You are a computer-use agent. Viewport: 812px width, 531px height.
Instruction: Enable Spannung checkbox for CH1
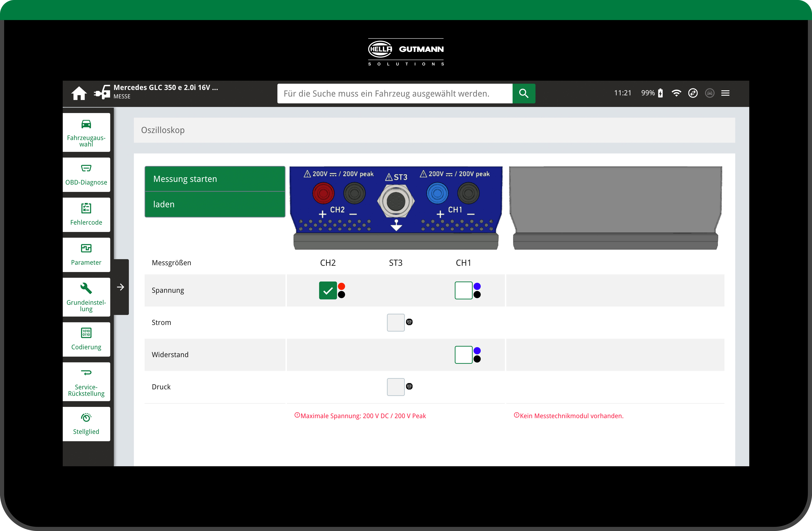[463, 290]
